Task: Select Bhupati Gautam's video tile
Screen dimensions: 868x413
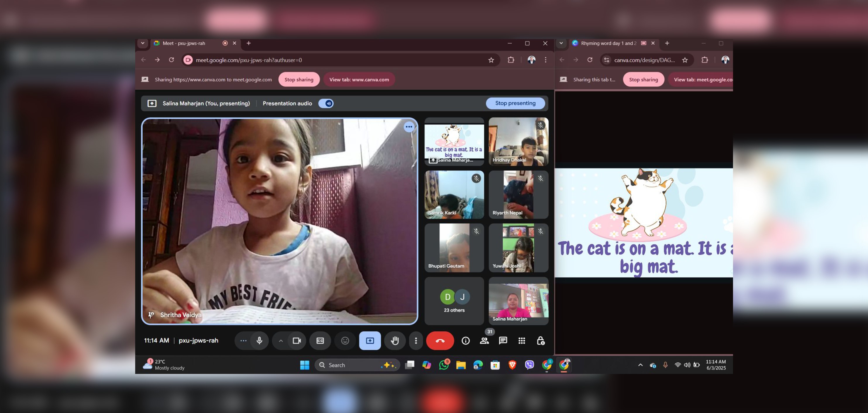Action: [454, 248]
